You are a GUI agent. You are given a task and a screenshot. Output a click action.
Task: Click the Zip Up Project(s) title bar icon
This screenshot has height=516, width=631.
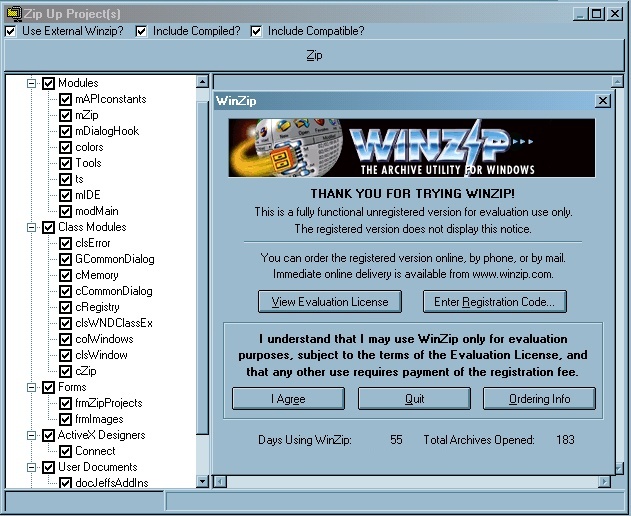tap(14, 13)
